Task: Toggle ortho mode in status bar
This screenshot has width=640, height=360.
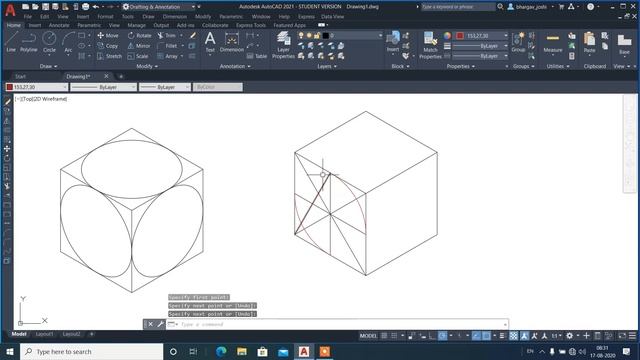Action: (x=432, y=336)
